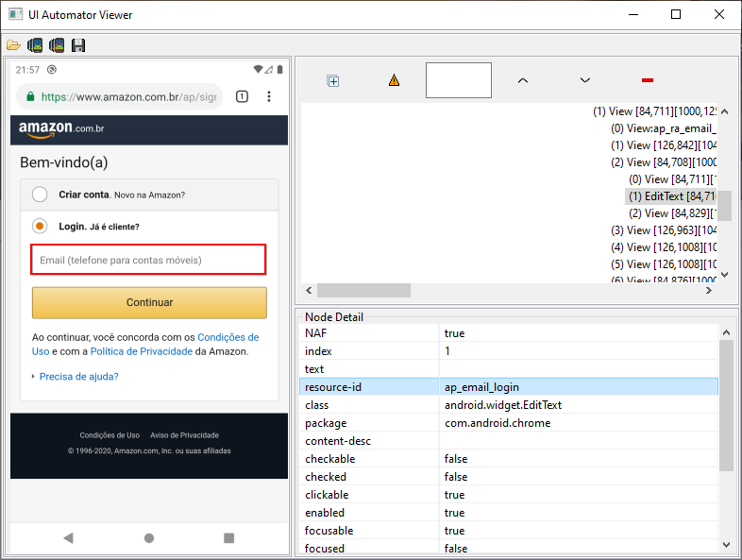
Task: Expand the Precisa de ajuda? link
Action: 78,377
